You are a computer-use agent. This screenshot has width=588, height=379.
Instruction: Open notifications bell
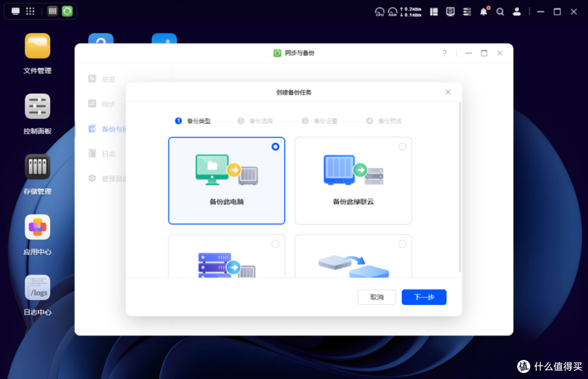click(484, 12)
